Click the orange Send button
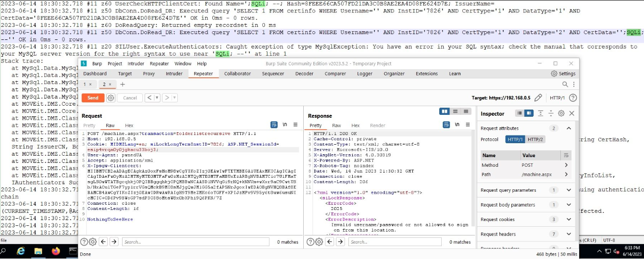 click(x=93, y=98)
